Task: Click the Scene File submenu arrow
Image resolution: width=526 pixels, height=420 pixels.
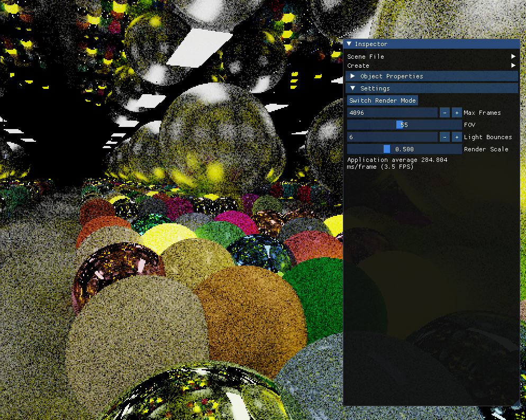Action: 513,56
